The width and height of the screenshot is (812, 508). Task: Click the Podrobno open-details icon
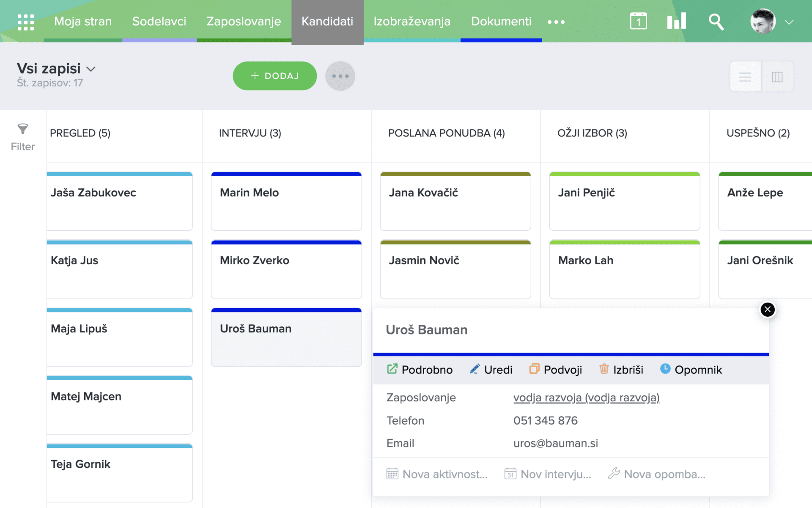point(392,369)
